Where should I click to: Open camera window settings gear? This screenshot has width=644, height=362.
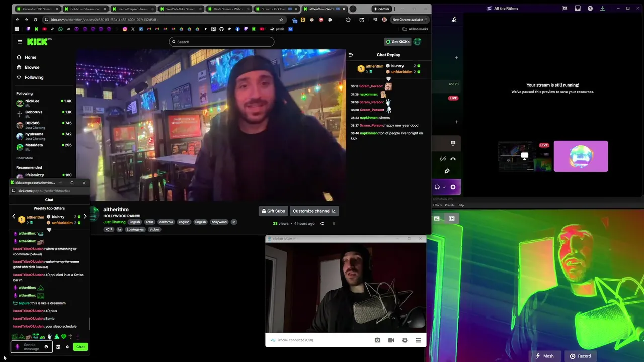click(405, 340)
